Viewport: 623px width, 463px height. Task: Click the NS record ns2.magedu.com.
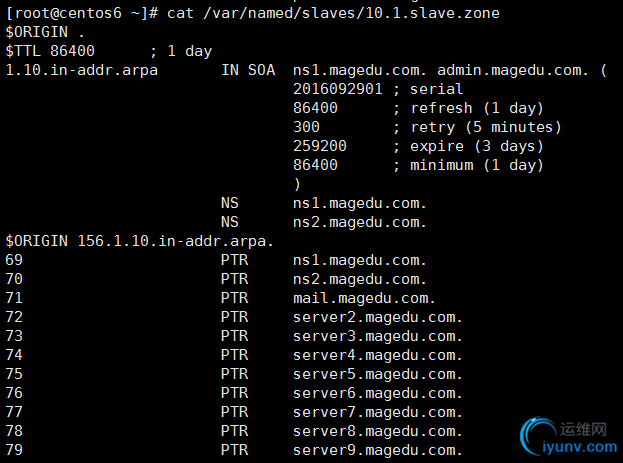pos(360,222)
